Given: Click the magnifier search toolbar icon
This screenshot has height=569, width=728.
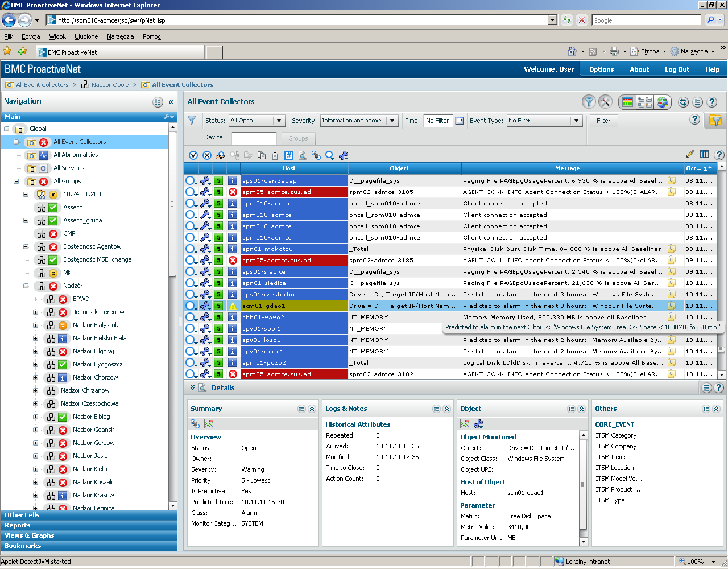Looking at the screenshot, I should coord(330,155).
